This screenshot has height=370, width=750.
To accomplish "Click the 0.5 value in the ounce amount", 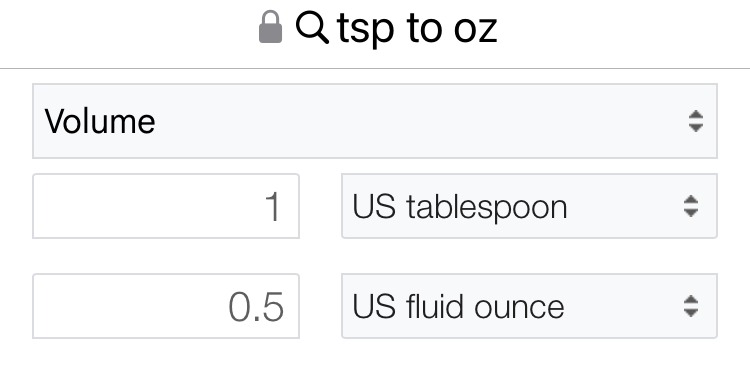I will pyautogui.click(x=256, y=307).
